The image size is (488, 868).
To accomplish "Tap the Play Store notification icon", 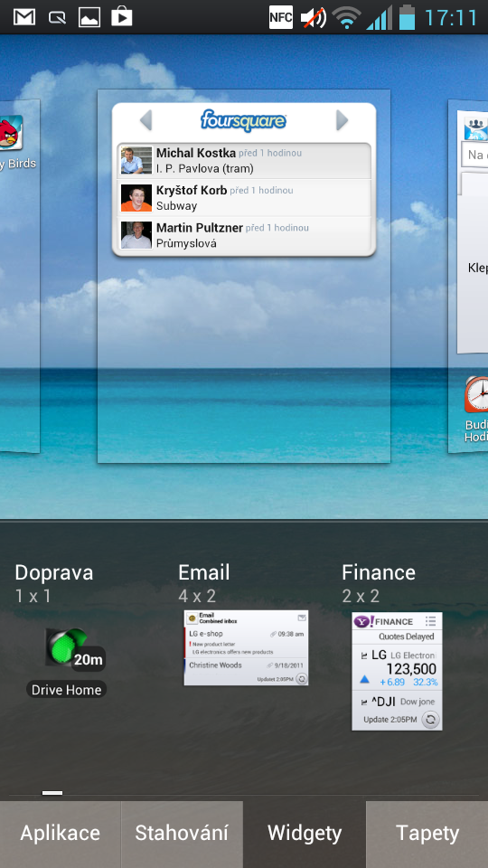I will click(x=122, y=17).
